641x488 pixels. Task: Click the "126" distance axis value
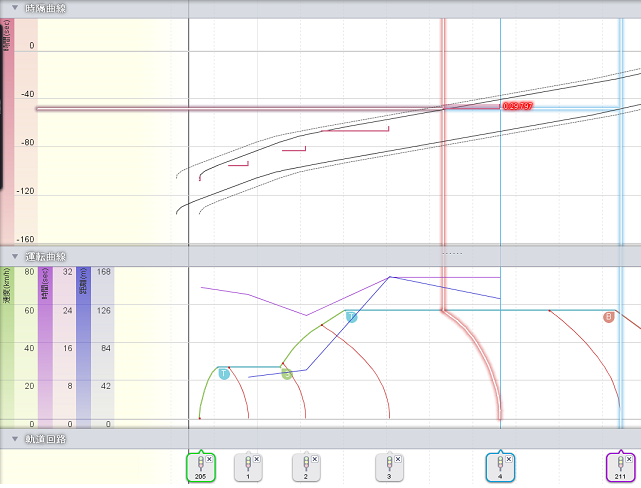pyautogui.click(x=104, y=311)
